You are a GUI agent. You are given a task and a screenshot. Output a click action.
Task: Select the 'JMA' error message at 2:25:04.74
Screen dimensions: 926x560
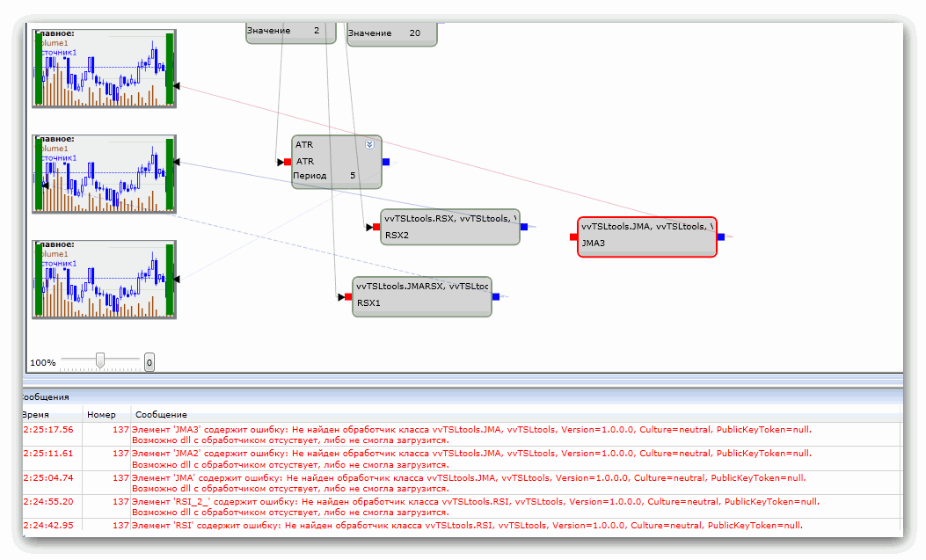tap(463, 483)
